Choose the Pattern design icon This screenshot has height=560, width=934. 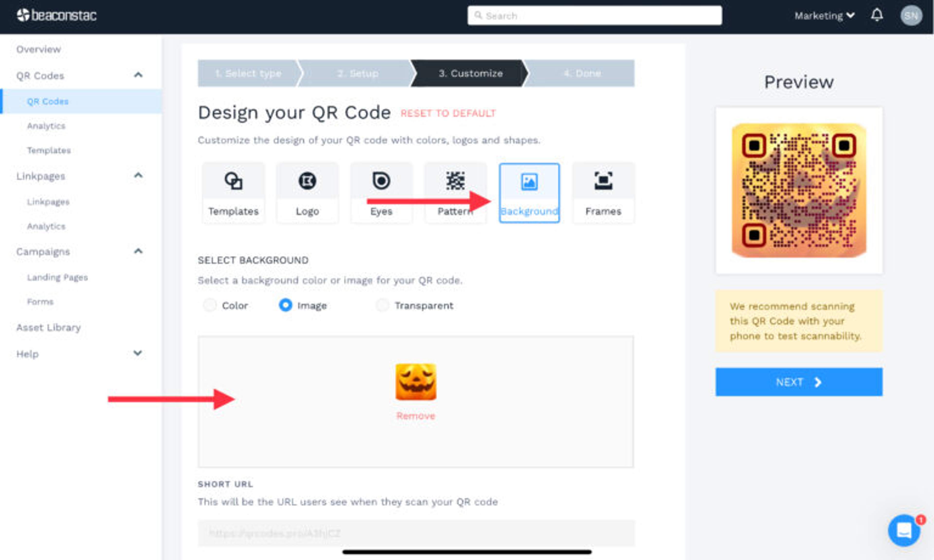pos(455,181)
